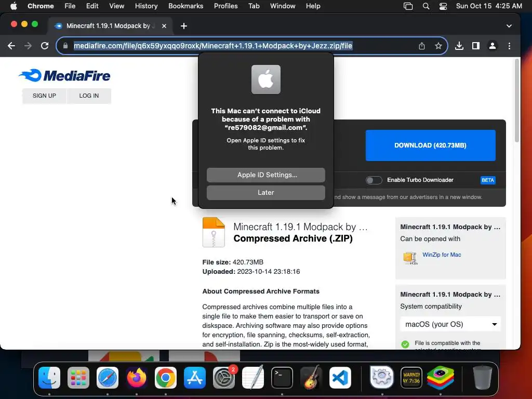Launch Safari from the Dock
Image resolution: width=532 pixels, height=399 pixels.
108,378
